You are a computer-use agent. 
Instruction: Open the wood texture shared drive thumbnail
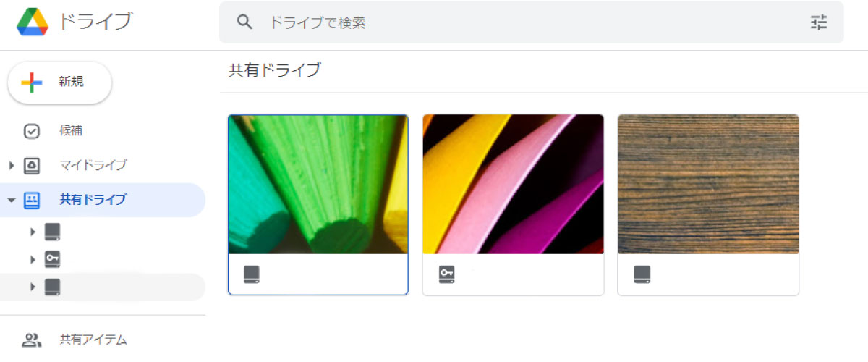tap(708, 184)
